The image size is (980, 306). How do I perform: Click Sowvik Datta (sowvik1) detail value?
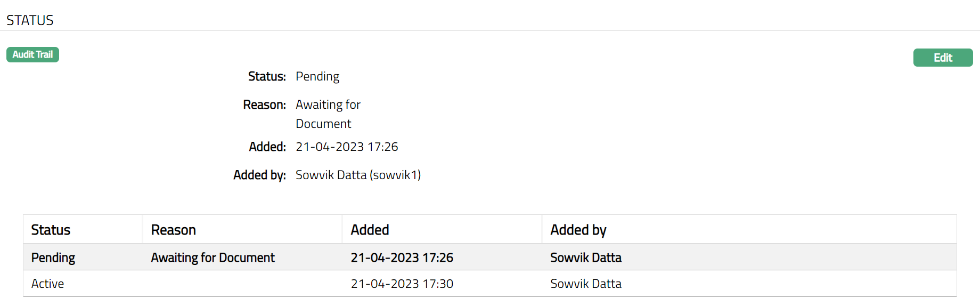[358, 175]
